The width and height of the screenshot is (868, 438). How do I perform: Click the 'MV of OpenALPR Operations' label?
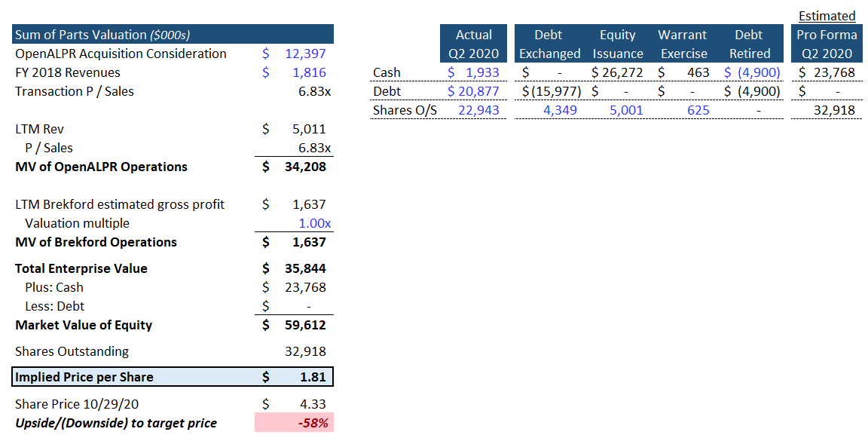(x=101, y=167)
